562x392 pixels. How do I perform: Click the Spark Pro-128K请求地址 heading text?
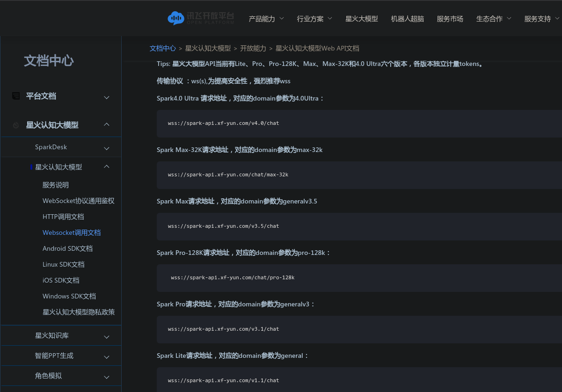(x=244, y=253)
